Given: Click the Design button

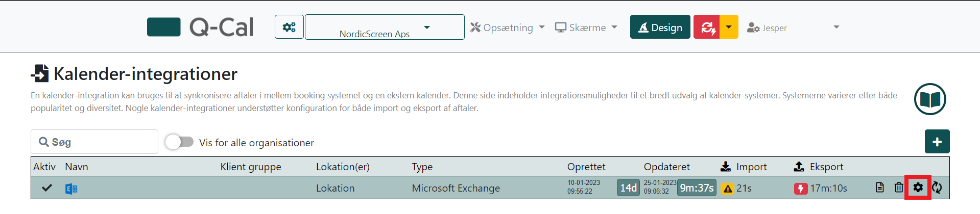Looking at the screenshot, I should [x=660, y=27].
